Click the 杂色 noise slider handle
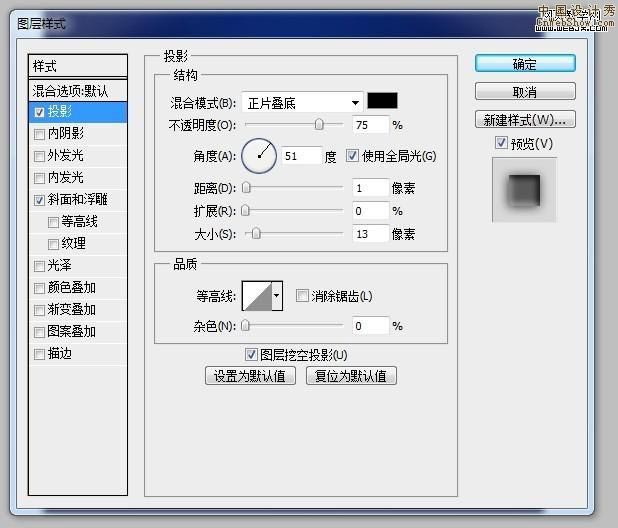The height and width of the screenshot is (528, 618). 245,325
